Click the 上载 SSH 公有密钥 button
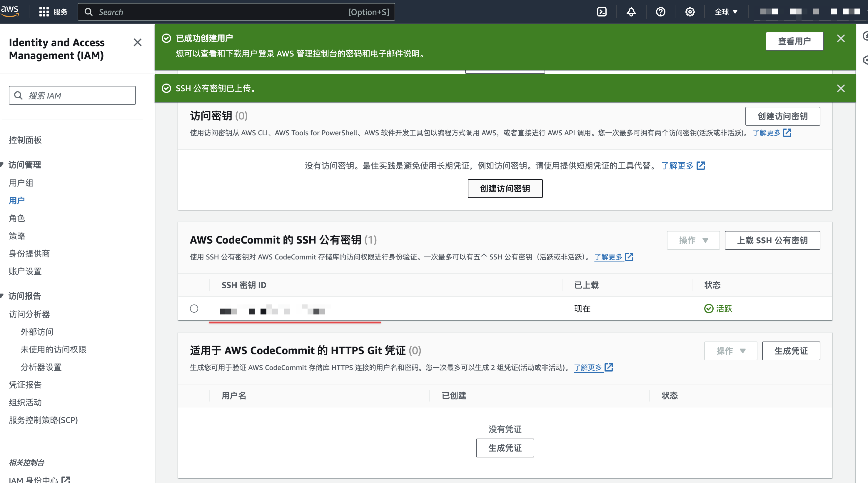The image size is (868, 483). tap(772, 240)
